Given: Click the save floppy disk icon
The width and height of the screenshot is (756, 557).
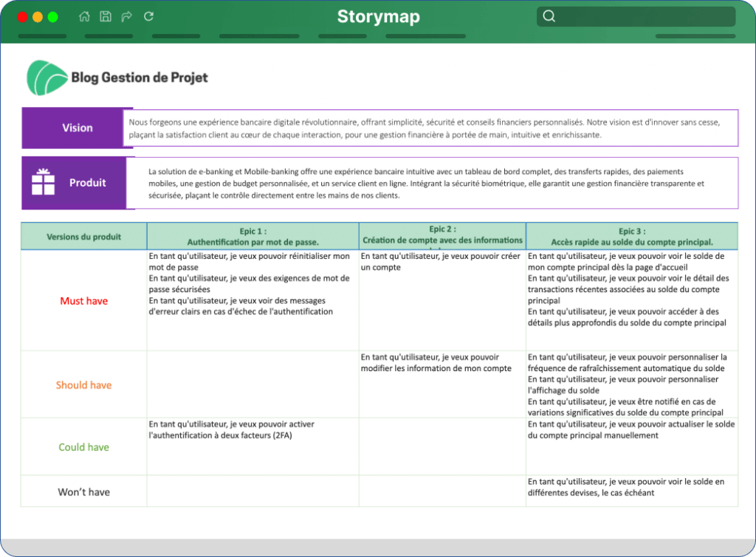Looking at the screenshot, I should tap(106, 16).
